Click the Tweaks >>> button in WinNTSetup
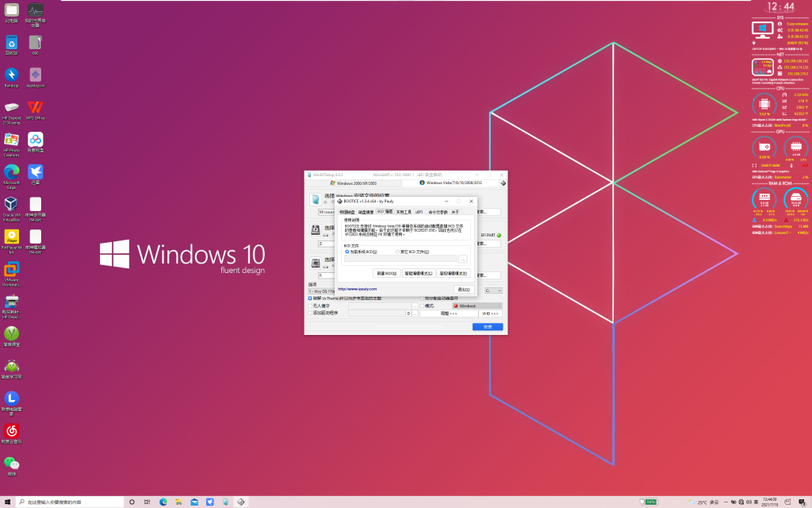812x508 pixels. 449,314
